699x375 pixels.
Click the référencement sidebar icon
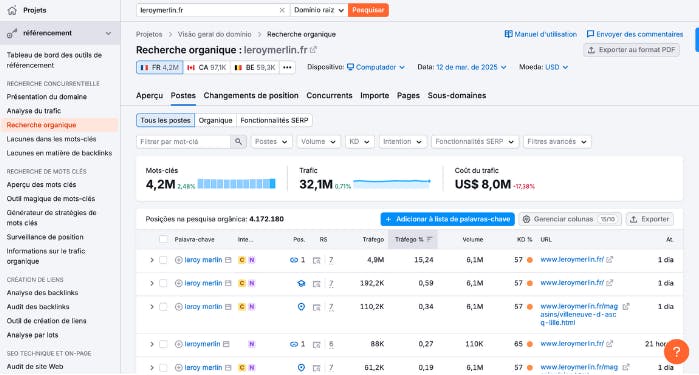tap(12, 33)
